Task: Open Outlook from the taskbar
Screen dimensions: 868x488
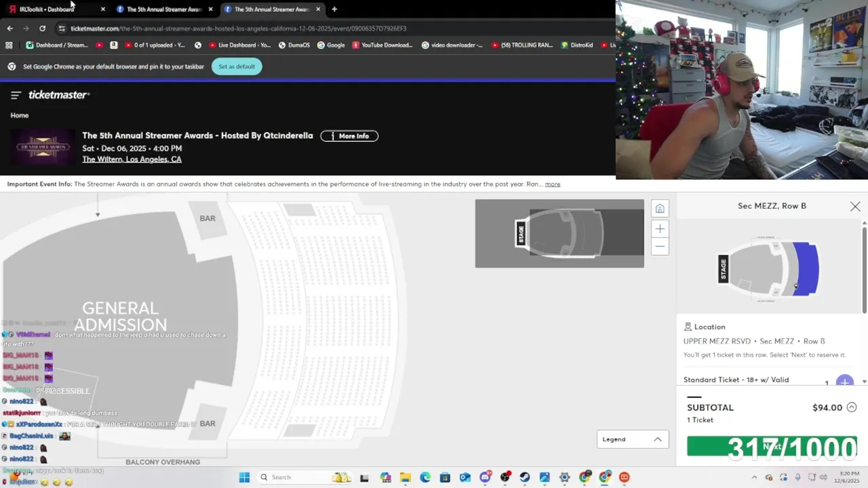Action: pyautogui.click(x=465, y=477)
